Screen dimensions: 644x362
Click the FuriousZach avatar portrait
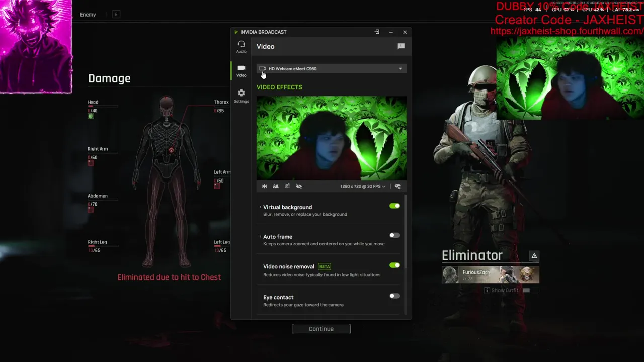(x=451, y=275)
